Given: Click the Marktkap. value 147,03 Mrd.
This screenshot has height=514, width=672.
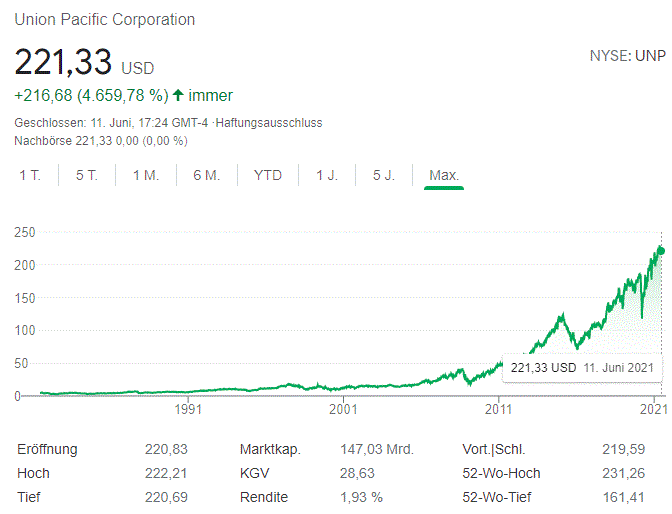Looking at the screenshot, I should pyautogui.click(x=377, y=450).
